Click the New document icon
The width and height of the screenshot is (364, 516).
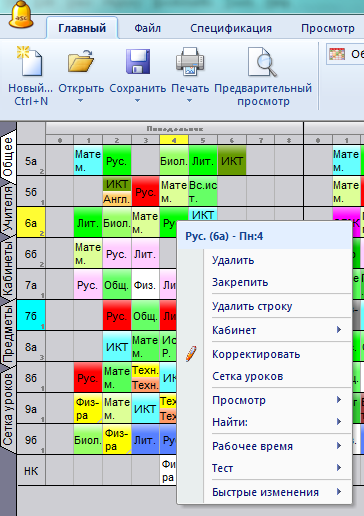(30, 62)
